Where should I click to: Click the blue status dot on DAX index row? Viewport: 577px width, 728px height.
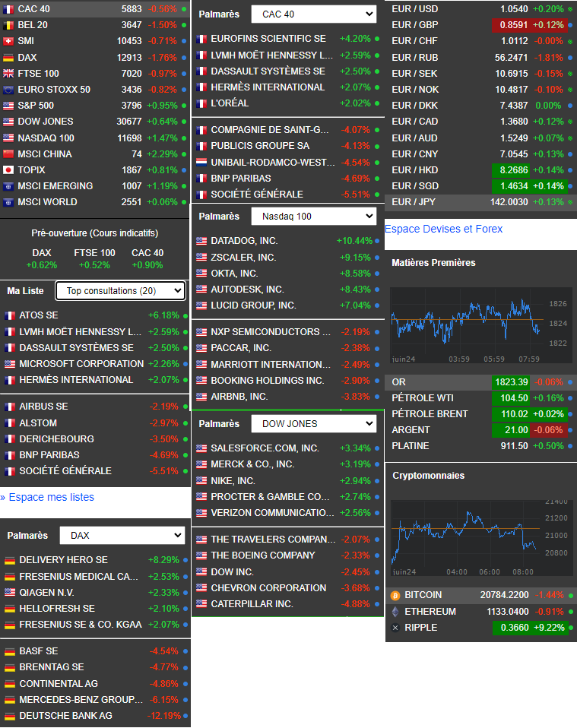(185, 58)
